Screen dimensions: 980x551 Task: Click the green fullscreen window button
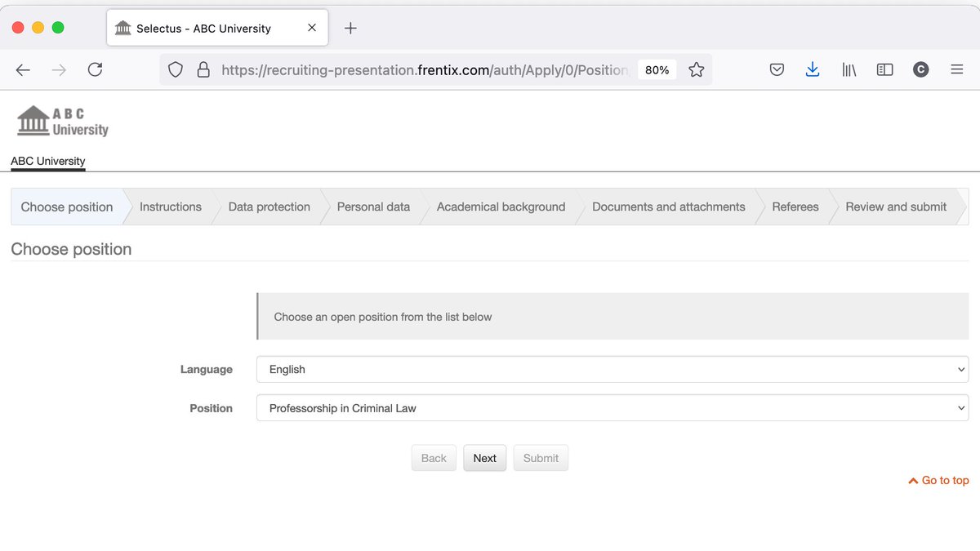coord(58,28)
